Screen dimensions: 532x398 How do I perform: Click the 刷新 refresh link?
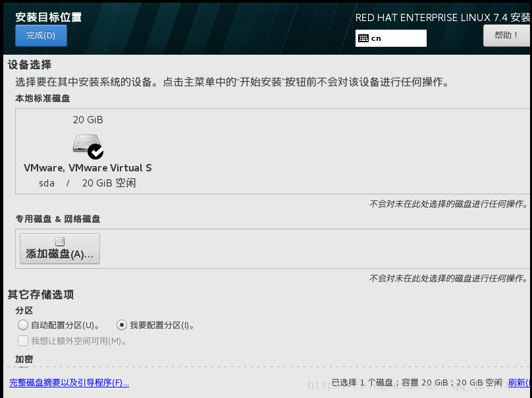(519, 382)
